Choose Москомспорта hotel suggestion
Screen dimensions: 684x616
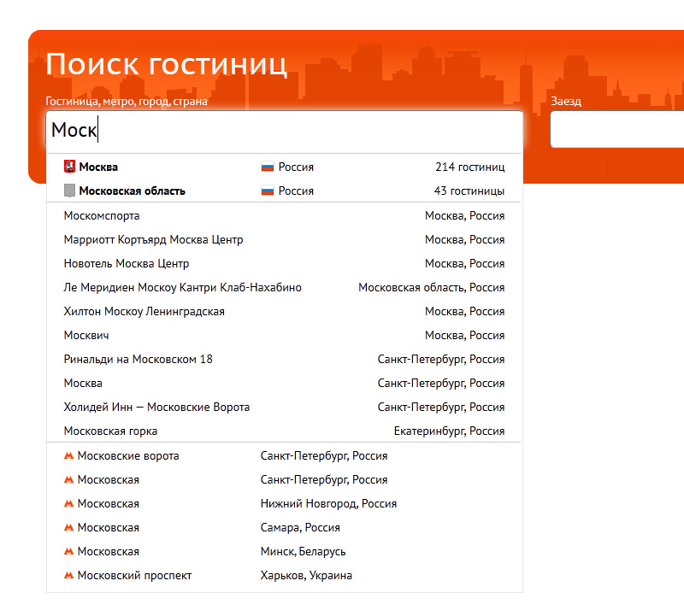102,216
